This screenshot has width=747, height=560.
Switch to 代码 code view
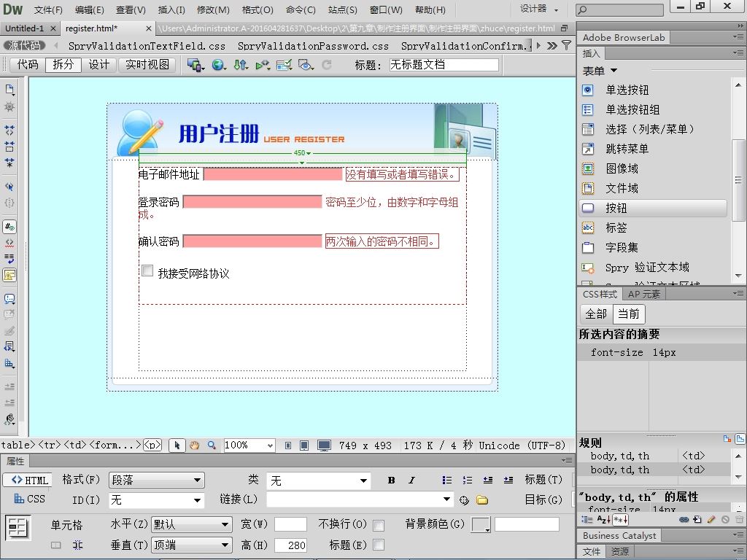pos(27,64)
